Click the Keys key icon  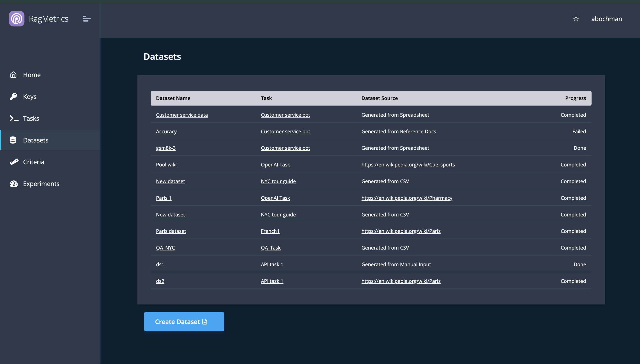13,96
